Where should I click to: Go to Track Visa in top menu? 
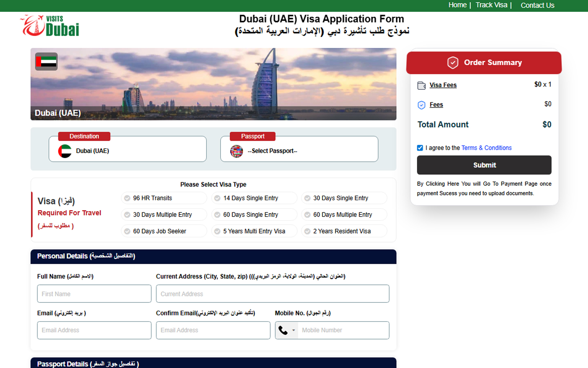pyautogui.click(x=491, y=5)
